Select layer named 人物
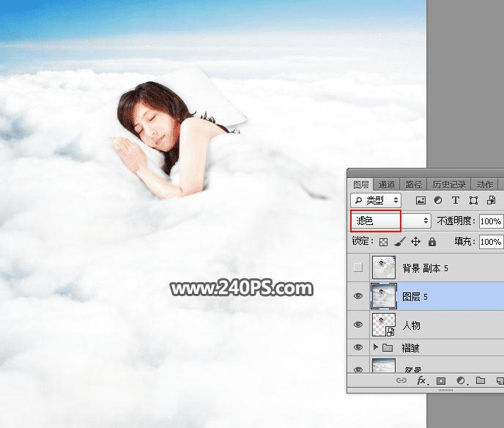Viewport: 504px width, 428px height. 411,325
